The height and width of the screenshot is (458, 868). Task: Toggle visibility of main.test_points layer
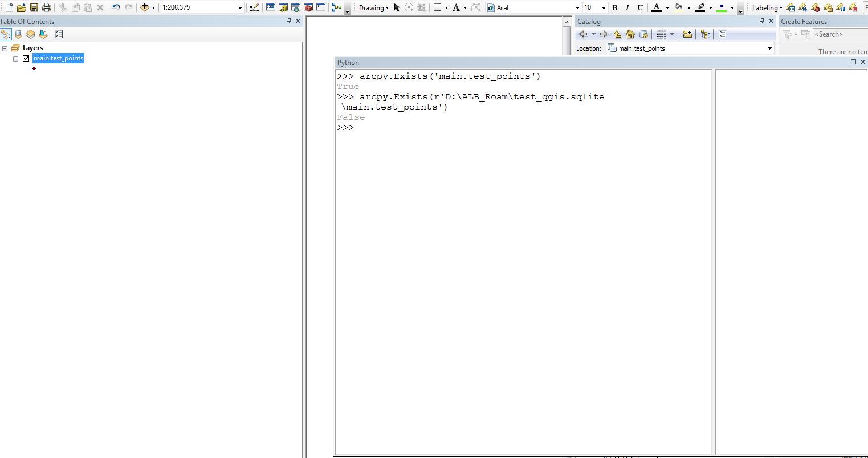pyautogui.click(x=26, y=58)
